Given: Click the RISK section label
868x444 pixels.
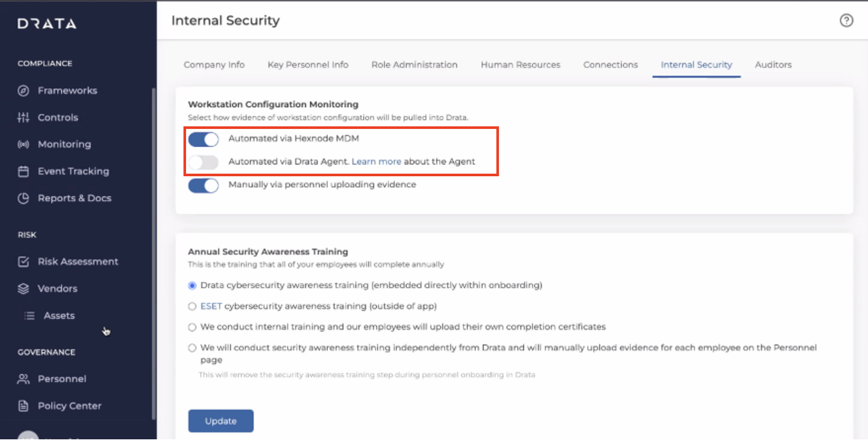Looking at the screenshot, I should coord(27,235).
